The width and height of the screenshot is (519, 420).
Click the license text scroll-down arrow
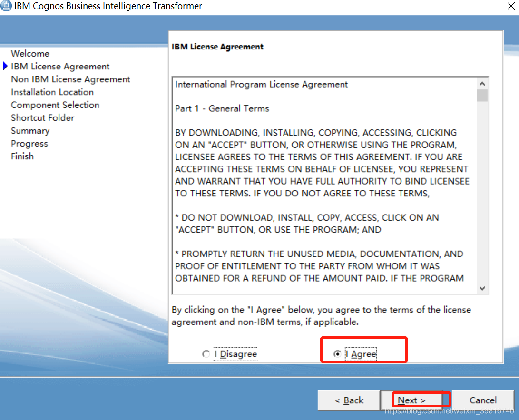pyautogui.click(x=482, y=288)
